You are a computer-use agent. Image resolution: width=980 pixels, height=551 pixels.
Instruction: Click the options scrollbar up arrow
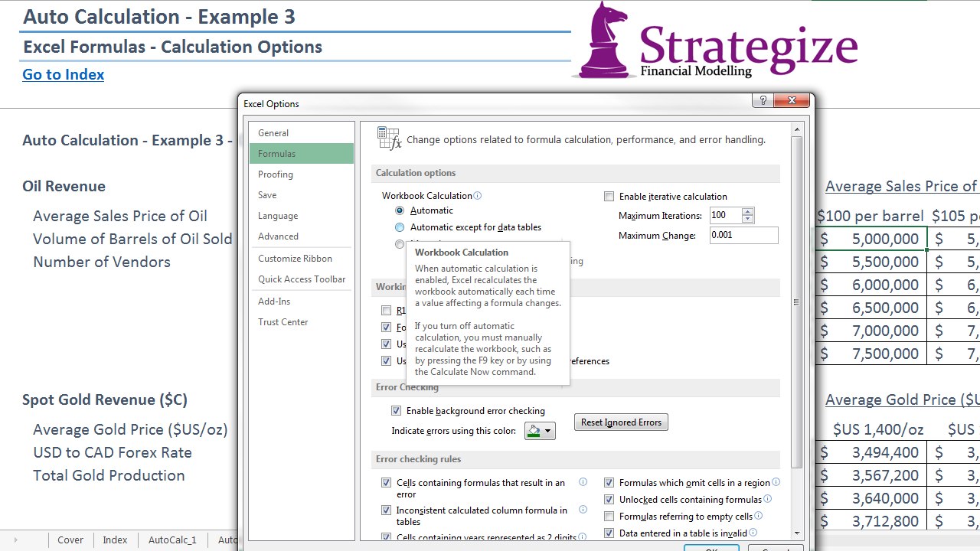[x=797, y=129]
